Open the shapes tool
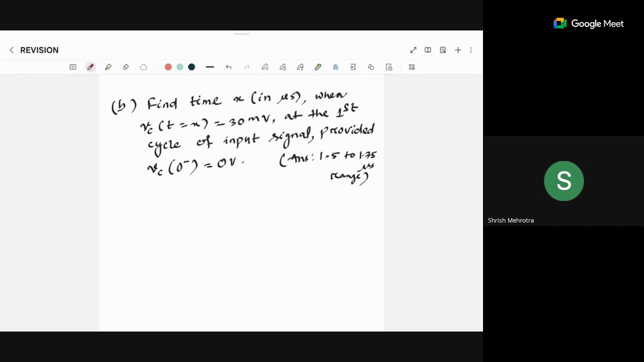Image resolution: width=644 pixels, height=362 pixels. pyautogui.click(x=371, y=67)
